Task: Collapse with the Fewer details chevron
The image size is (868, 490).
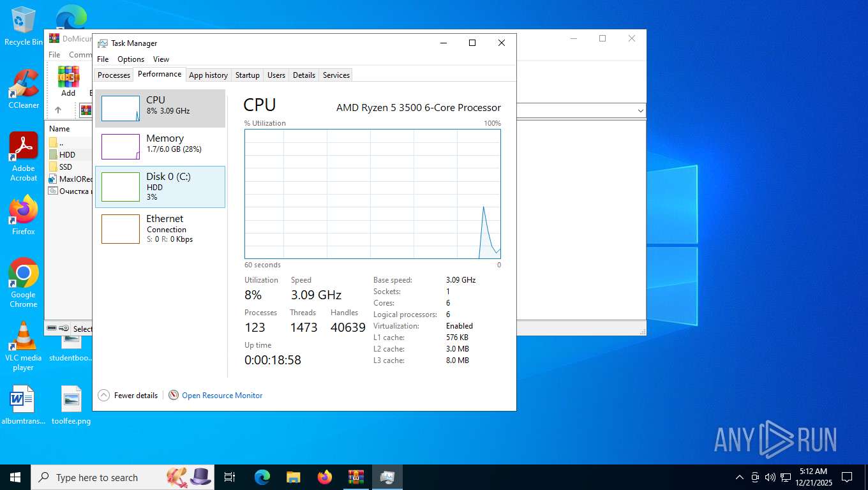Action: pos(103,395)
